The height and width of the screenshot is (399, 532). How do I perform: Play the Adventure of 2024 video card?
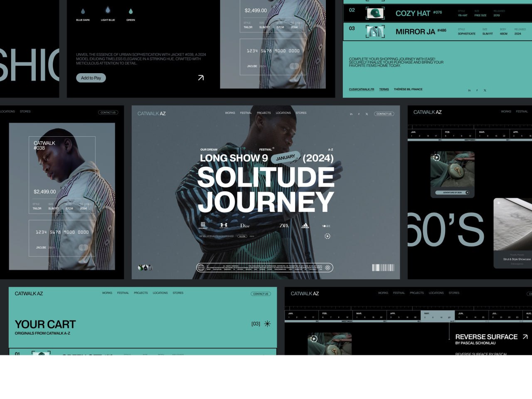point(436,158)
